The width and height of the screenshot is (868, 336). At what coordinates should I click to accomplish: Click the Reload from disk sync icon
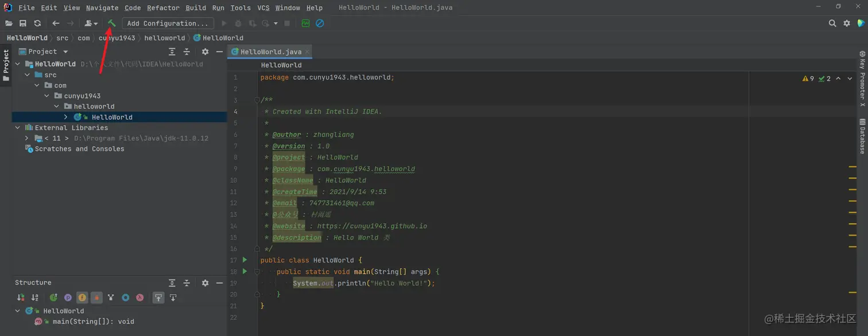[37, 24]
